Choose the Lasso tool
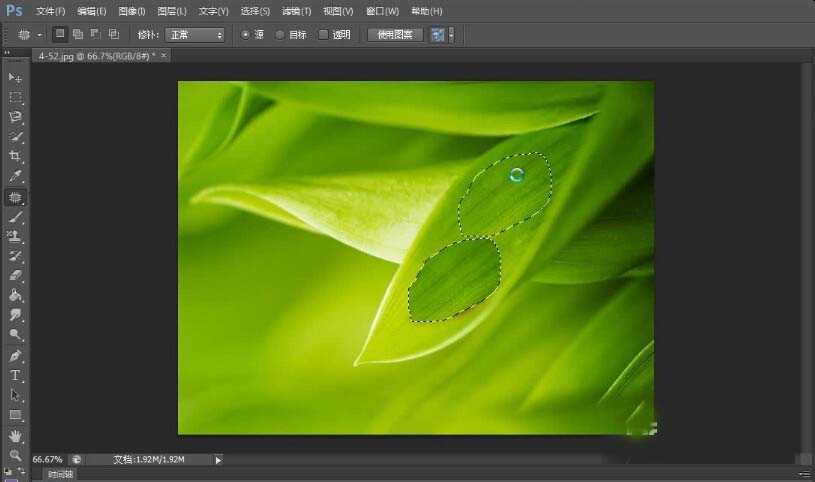815x482 pixels. (x=15, y=117)
